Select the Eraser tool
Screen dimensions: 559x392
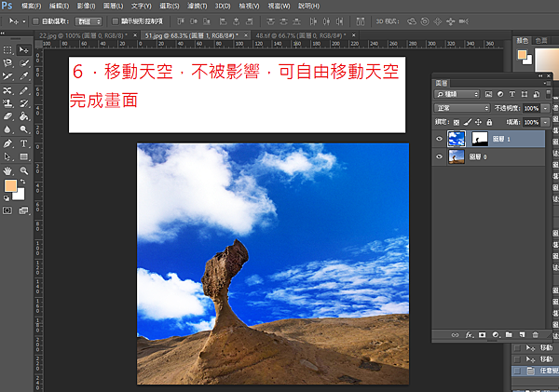pos(7,116)
